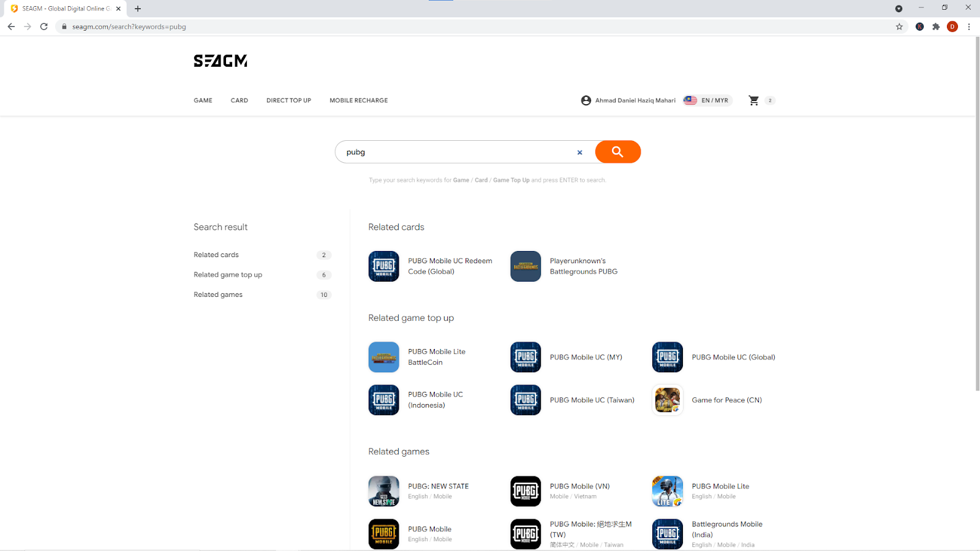980x551 pixels.
Task: Bookmark this page with star icon
Action: tap(899, 26)
